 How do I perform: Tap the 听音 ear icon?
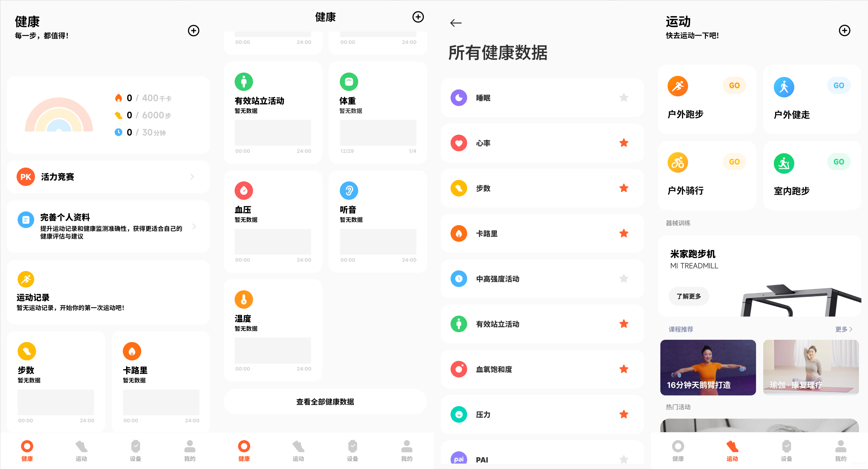point(349,190)
